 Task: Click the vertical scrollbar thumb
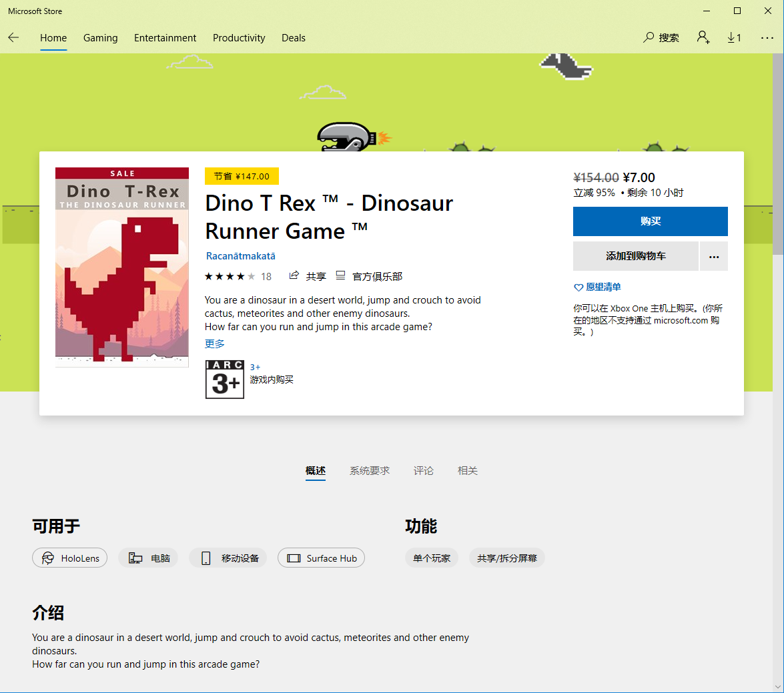pyautogui.click(x=778, y=154)
